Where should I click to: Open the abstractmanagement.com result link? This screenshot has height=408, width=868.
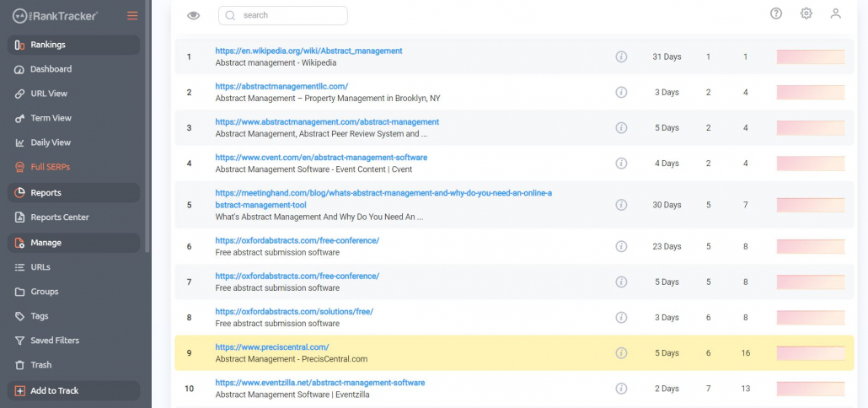coord(327,121)
